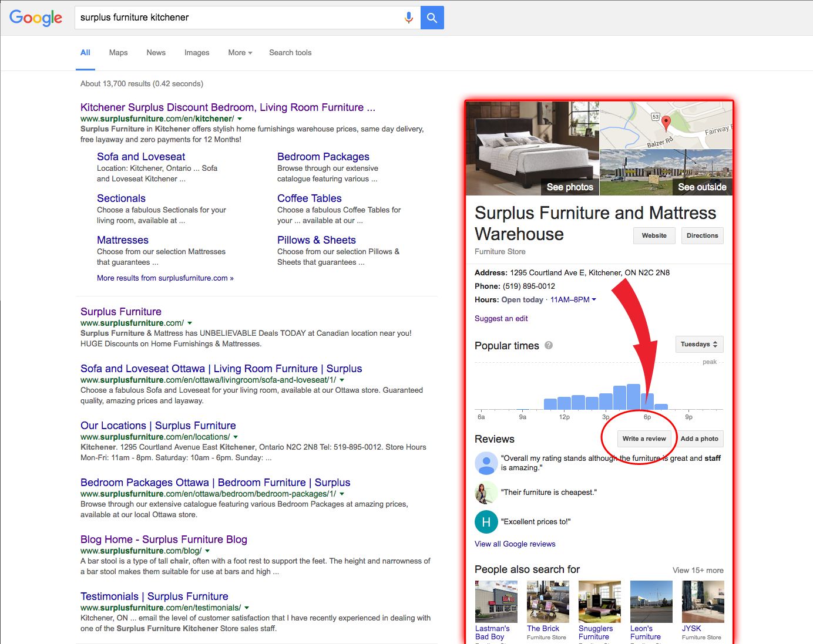Screen dimensions: 813x644
Task: Expand the arrow next to the bedroom-packages/1/ URL
Action: [342, 494]
